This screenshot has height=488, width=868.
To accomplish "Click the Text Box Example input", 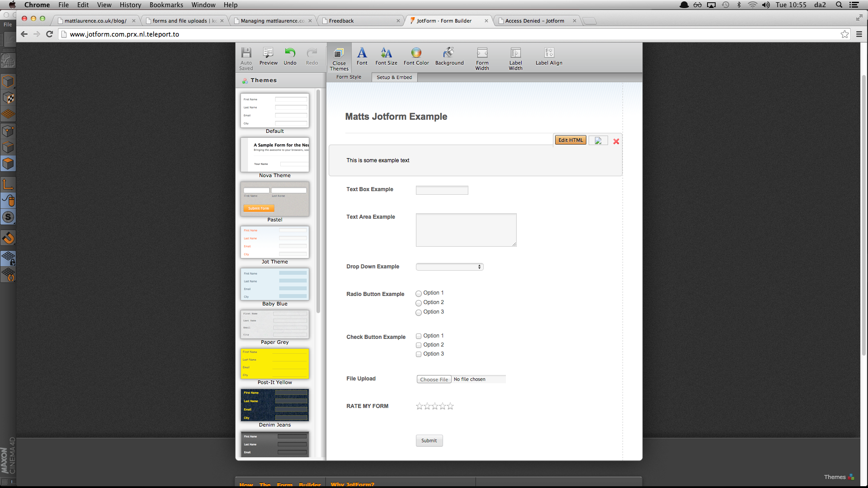I will (x=442, y=190).
